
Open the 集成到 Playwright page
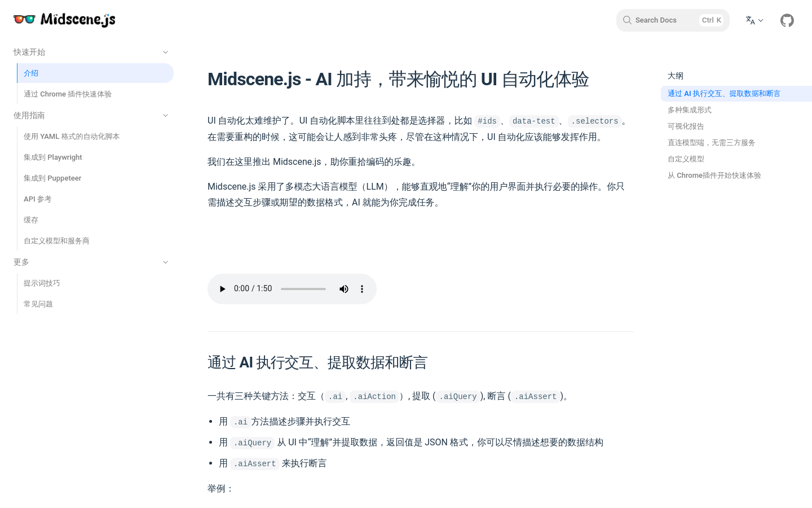tap(52, 157)
